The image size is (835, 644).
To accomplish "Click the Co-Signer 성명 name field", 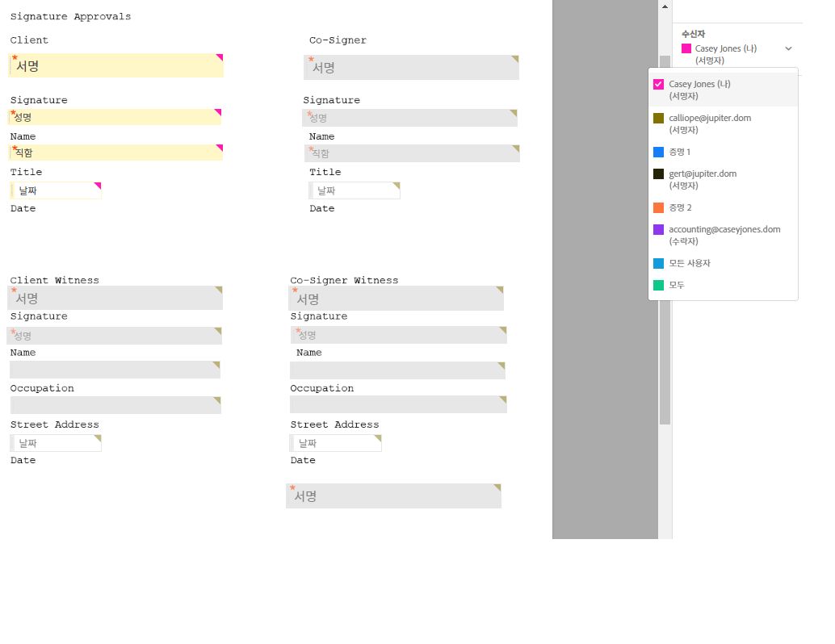I will click(x=409, y=118).
